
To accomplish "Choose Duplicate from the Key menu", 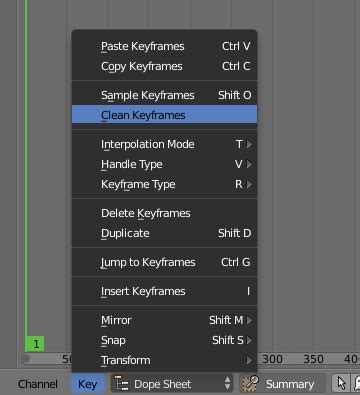I will pyautogui.click(x=164, y=233).
